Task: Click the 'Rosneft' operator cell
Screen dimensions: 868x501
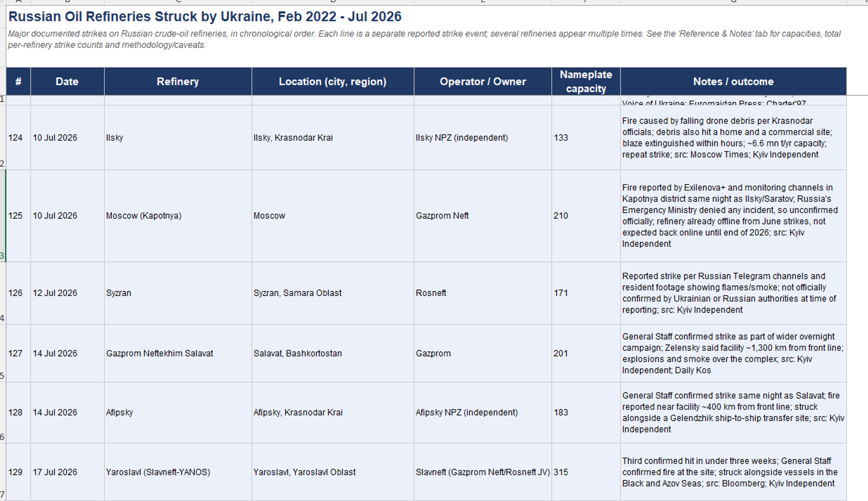Action: 483,293
